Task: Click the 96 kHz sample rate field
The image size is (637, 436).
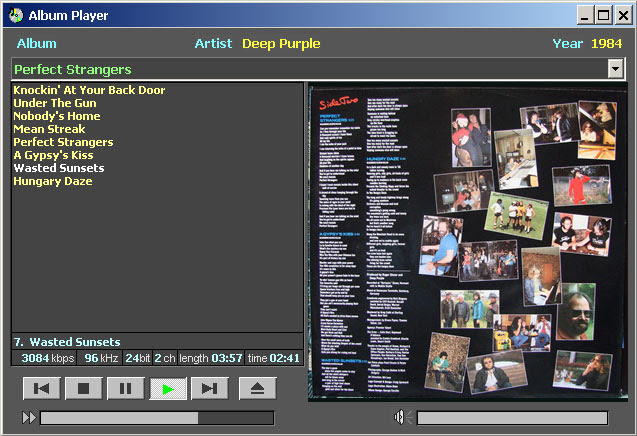Action: 101,358
